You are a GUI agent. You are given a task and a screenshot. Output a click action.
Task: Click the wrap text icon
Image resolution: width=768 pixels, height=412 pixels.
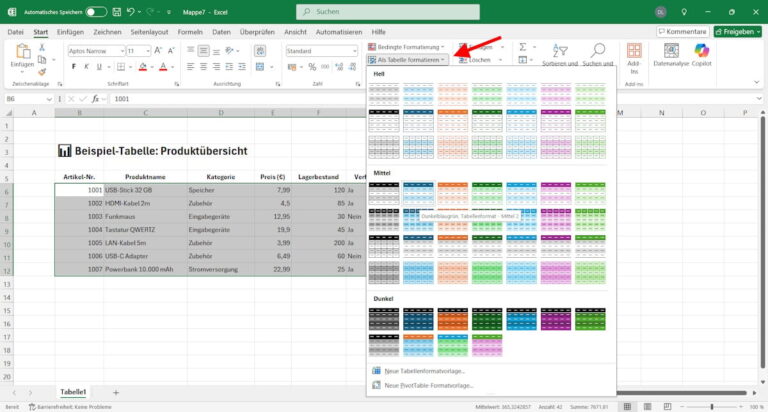pyautogui.click(x=260, y=50)
